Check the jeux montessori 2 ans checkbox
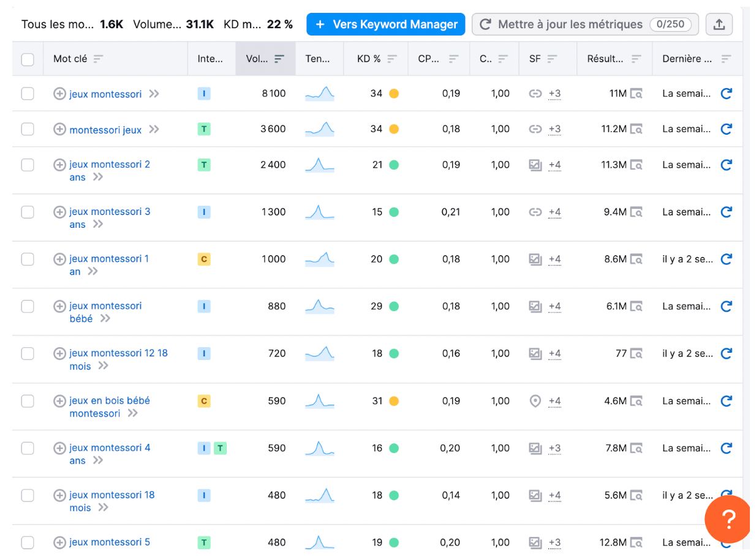 click(28, 165)
